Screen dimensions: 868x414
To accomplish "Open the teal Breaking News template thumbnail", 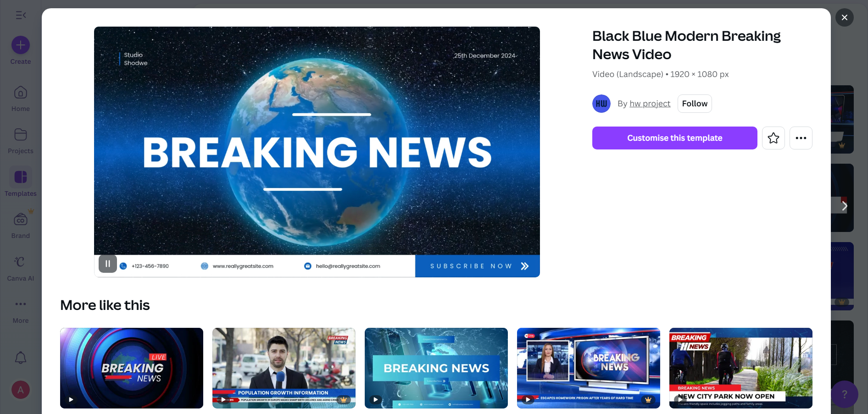I will [436, 368].
